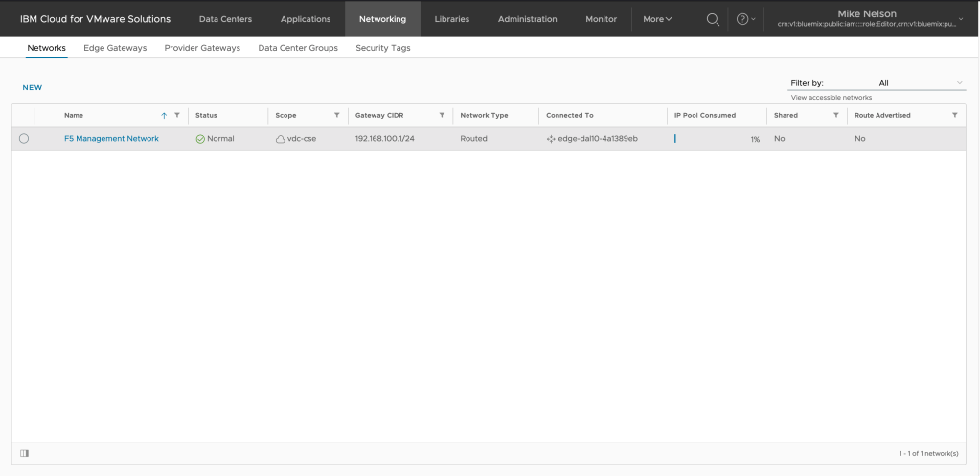
Task: Expand the More menu
Action: coord(657,19)
